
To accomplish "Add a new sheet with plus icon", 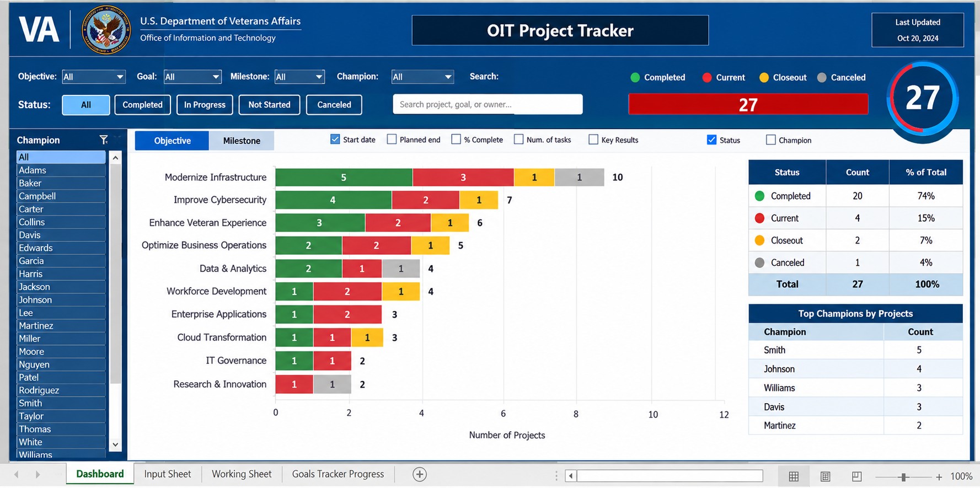I will [x=420, y=474].
